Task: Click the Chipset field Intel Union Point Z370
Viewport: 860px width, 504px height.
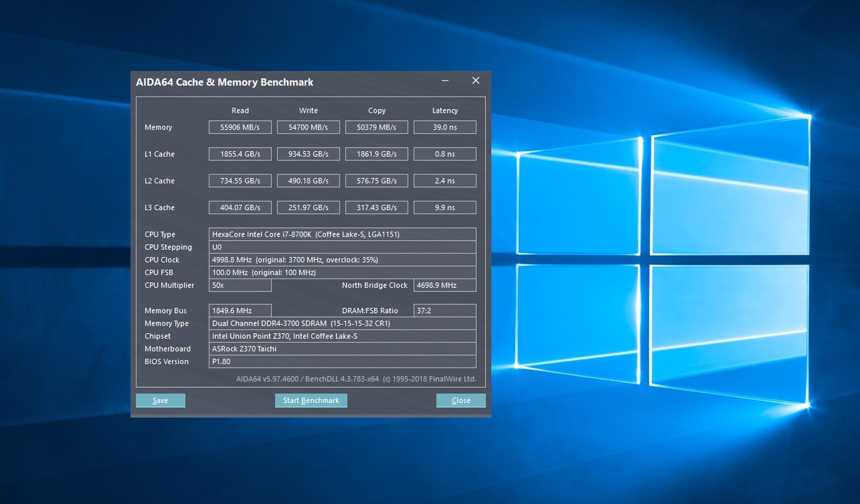Action: 342,336
